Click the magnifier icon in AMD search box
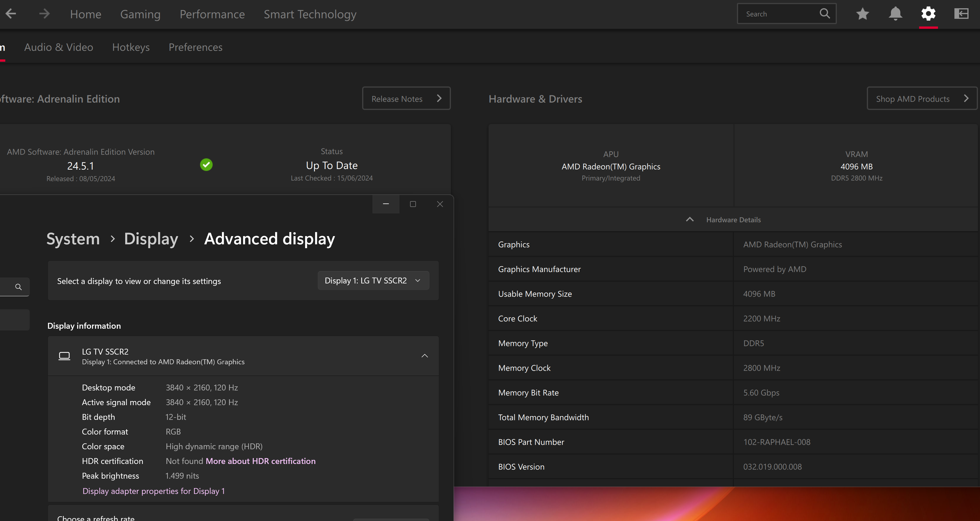This screenshot has width=980, height=521. [x=825, y=14]
